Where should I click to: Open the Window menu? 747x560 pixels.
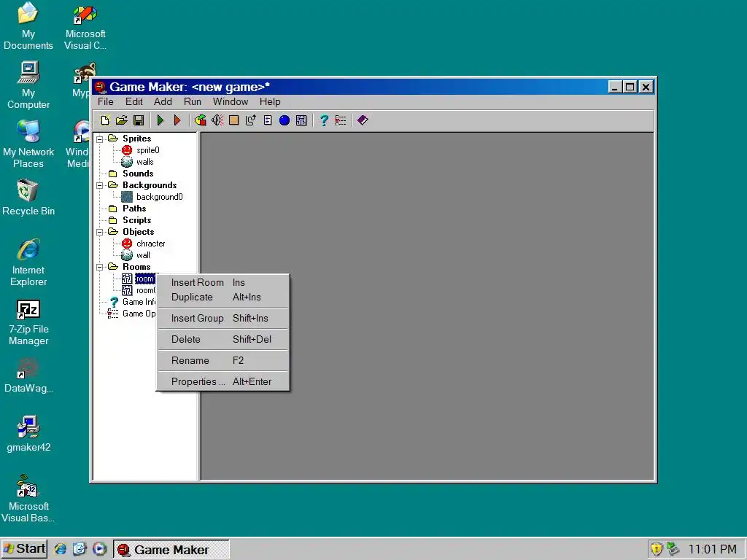(231, 101)
